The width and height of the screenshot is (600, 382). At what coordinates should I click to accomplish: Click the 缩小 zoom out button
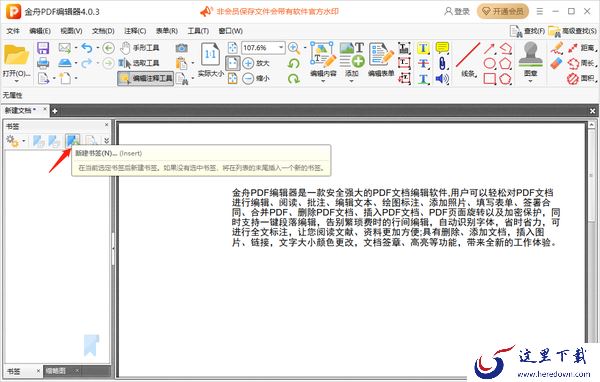point(256,78)
